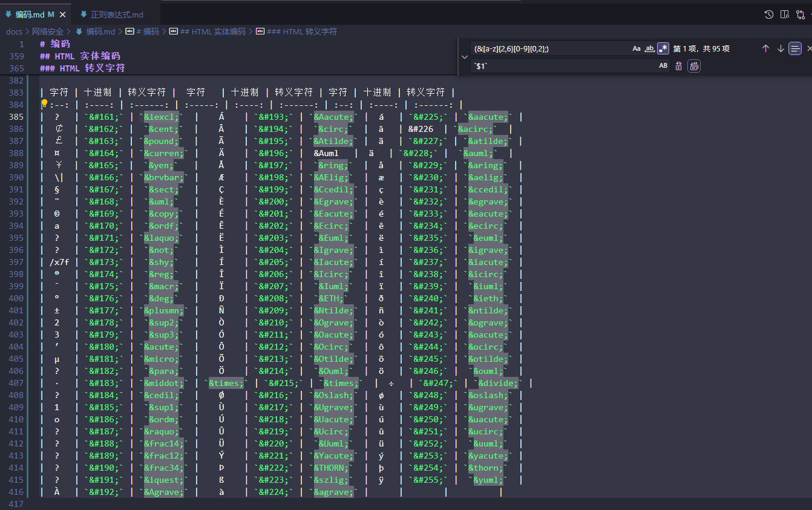Disable the regular expression search option
812x510 pixels.
click(663, 48)
